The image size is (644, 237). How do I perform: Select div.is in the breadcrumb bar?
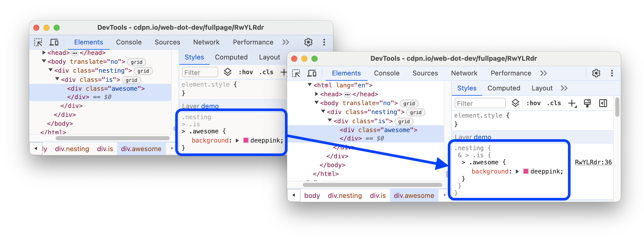click(x=378, y=195)
